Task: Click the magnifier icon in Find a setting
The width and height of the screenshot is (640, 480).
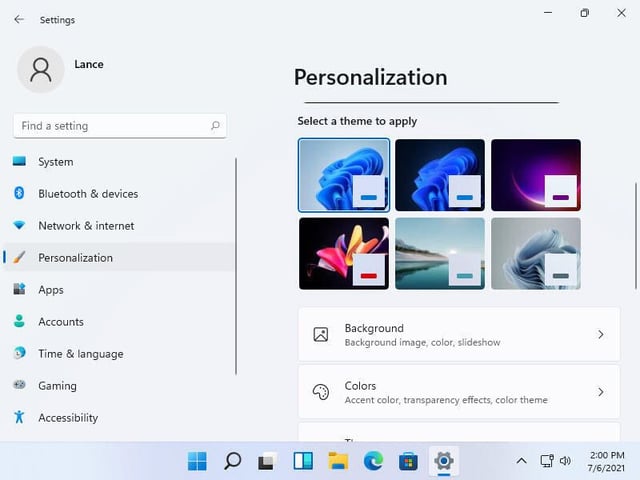Action: (x=215, y=126)
